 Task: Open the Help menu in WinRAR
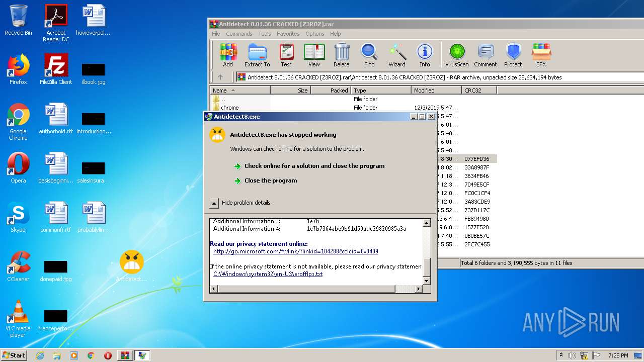point(336,34)
